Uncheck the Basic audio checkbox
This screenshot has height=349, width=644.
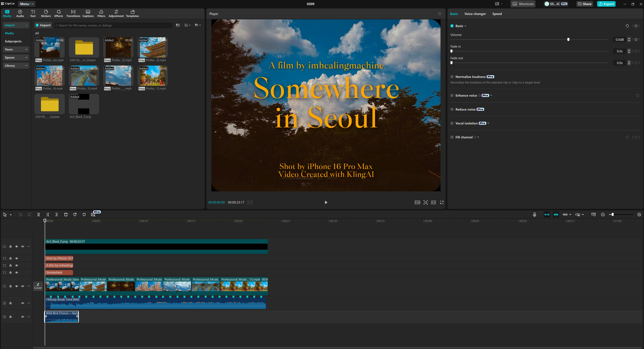point(452,26)
